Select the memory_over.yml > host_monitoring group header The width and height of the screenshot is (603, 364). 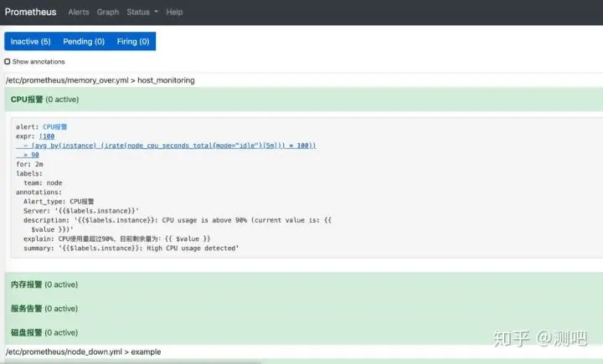pos(100,80)
